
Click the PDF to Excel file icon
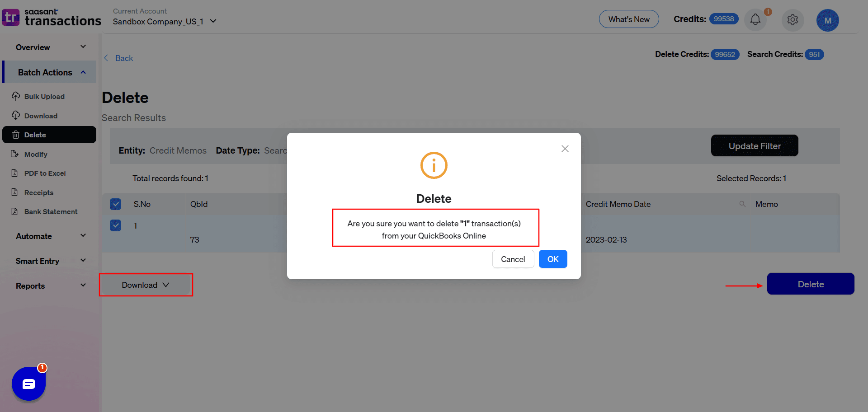15,173
